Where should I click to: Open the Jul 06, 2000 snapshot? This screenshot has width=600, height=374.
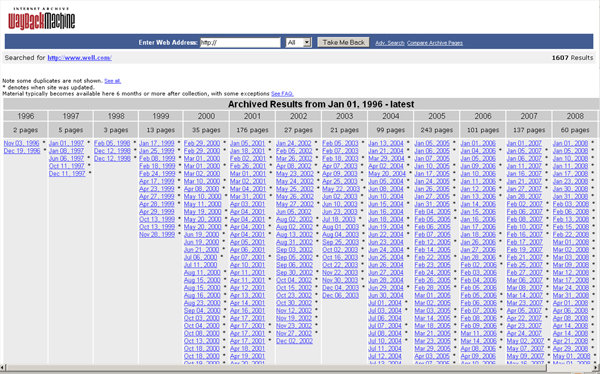click(201, 258)
